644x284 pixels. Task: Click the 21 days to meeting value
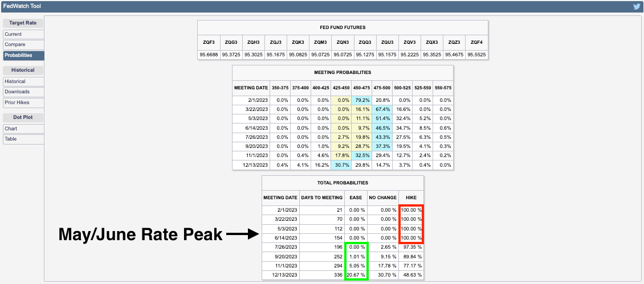(322, 209)
